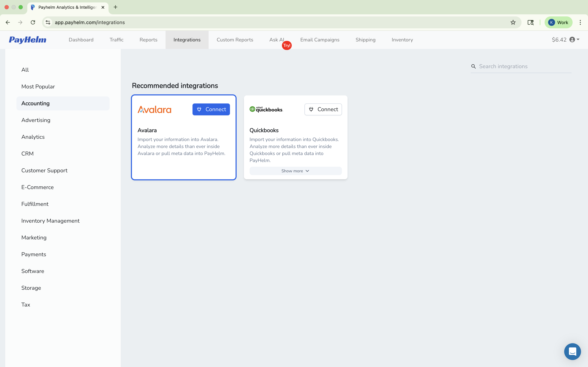Connect the Avalara integration
588x367 pixels.
click(211, 109)
